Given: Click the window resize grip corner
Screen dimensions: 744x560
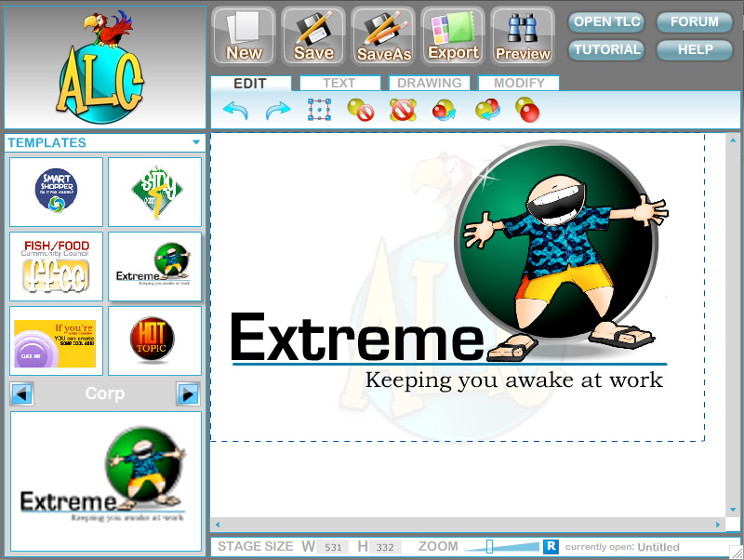Looking at the screenshot, I should (x=736, y=552).
